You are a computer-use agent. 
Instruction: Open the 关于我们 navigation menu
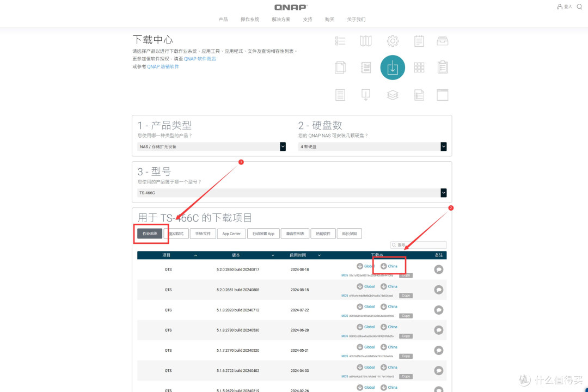tap(356, 20)
